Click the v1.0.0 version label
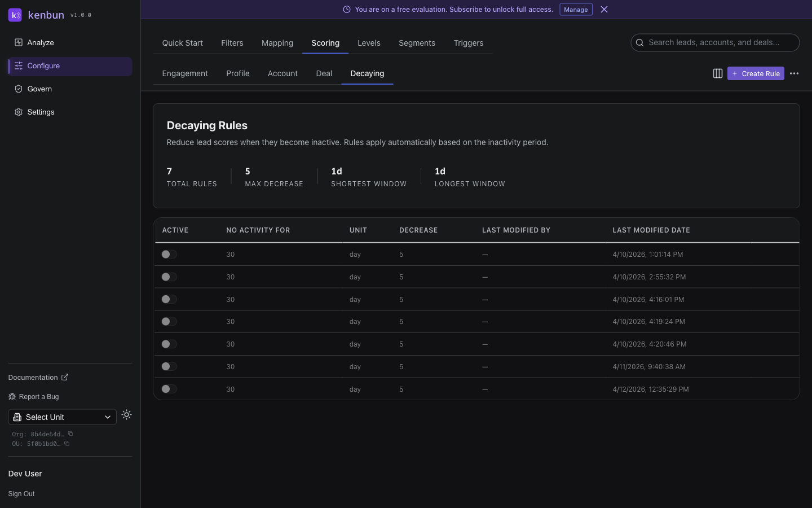 (81, 15)
